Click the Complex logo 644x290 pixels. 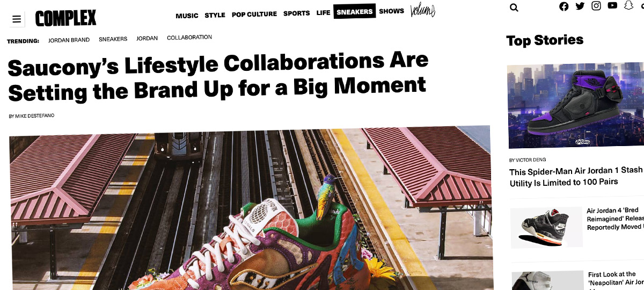click(x=65, y=18)
